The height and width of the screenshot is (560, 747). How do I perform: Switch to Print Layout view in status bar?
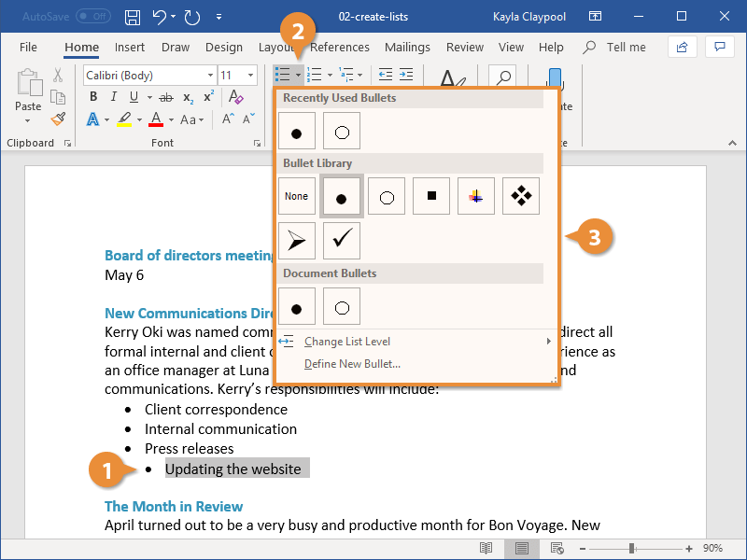click(522, 548)
